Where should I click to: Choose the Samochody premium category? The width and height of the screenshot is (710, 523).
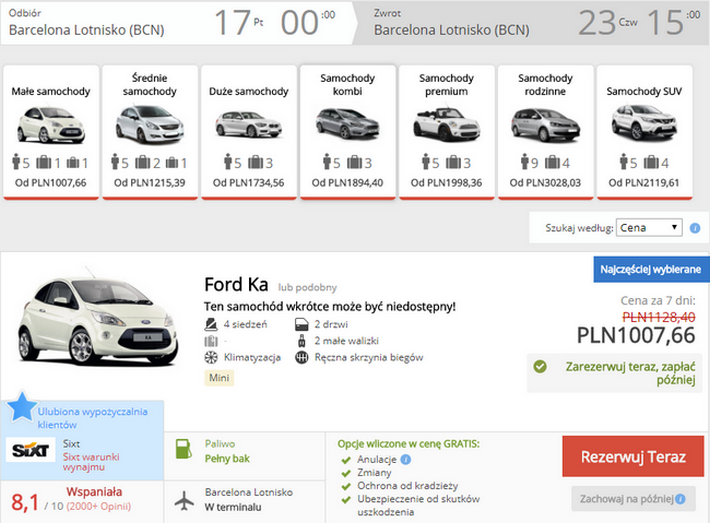pyautogui.click(x=446, y=132)
